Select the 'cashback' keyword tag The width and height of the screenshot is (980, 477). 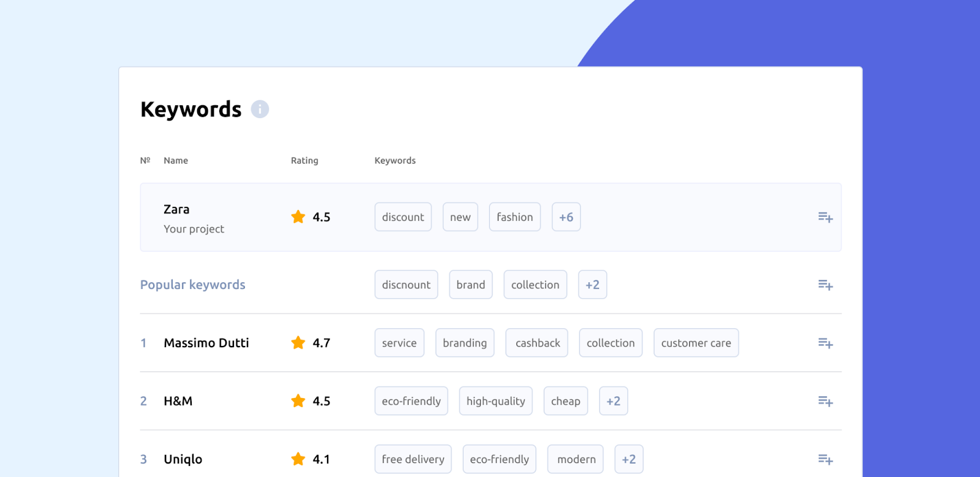(x=537, y=343)
